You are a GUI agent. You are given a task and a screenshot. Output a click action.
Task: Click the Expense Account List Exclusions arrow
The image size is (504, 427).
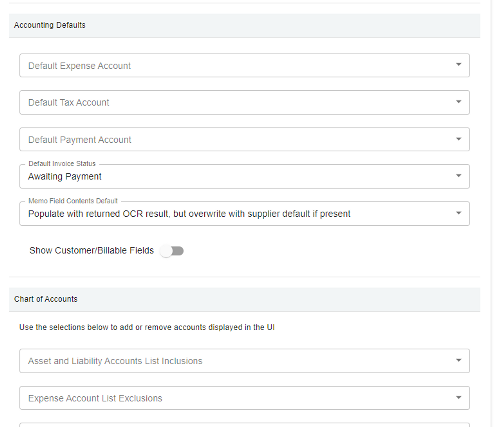[459, 398]
